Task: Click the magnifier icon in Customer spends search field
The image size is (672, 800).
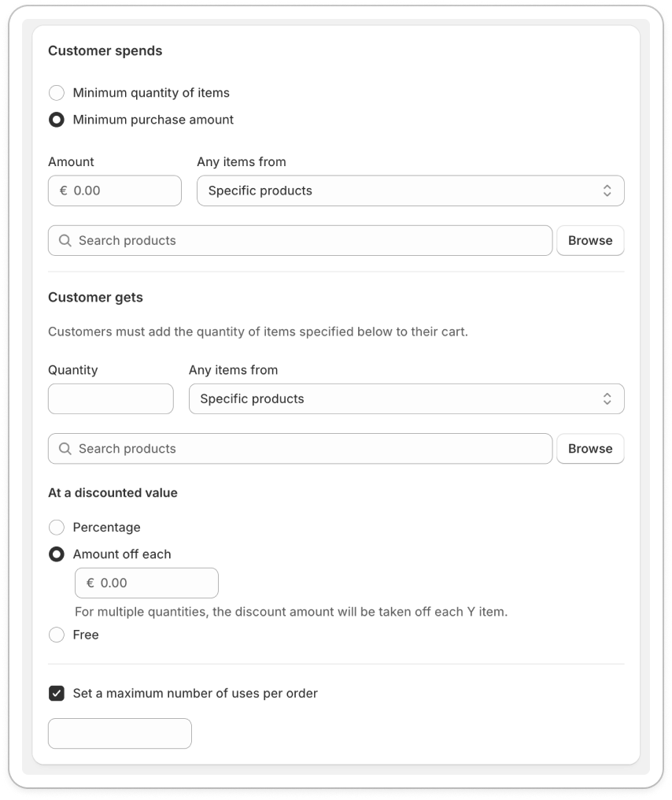Action: click(65, 240)
